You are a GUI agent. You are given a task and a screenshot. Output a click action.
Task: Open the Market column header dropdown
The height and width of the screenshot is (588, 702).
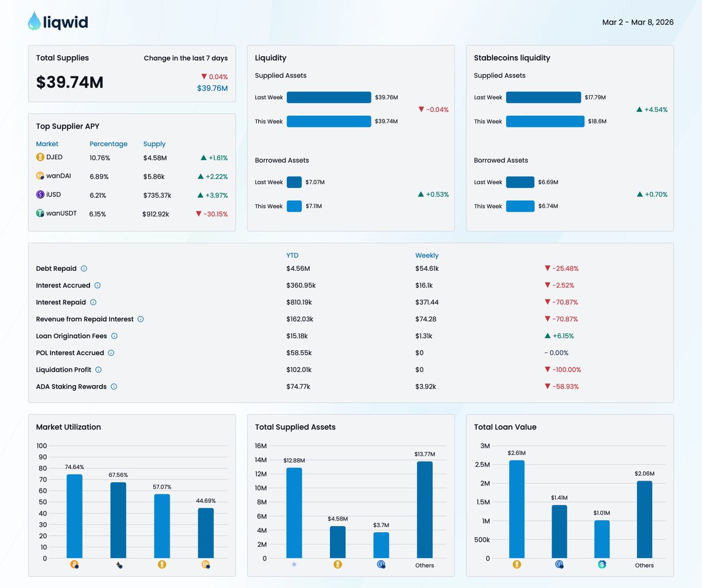[48, 144]
